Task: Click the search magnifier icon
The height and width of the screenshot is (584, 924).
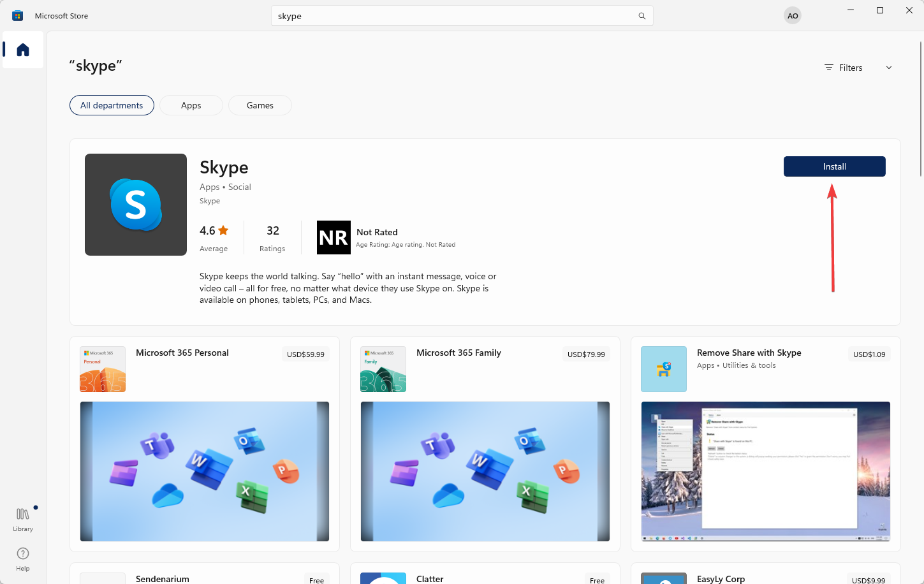Action: pyautogui.click(x=642, y=16)
